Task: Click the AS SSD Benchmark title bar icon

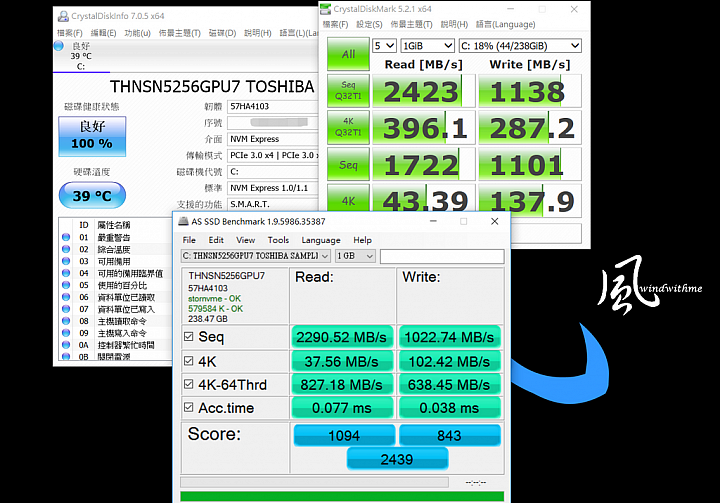Action: pos(184,221)
